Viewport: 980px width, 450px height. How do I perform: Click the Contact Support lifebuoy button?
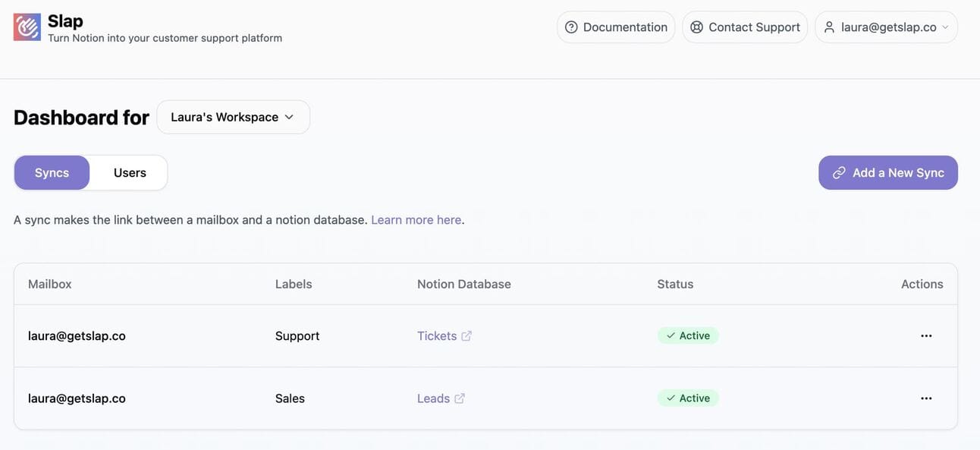coord(745,27)
